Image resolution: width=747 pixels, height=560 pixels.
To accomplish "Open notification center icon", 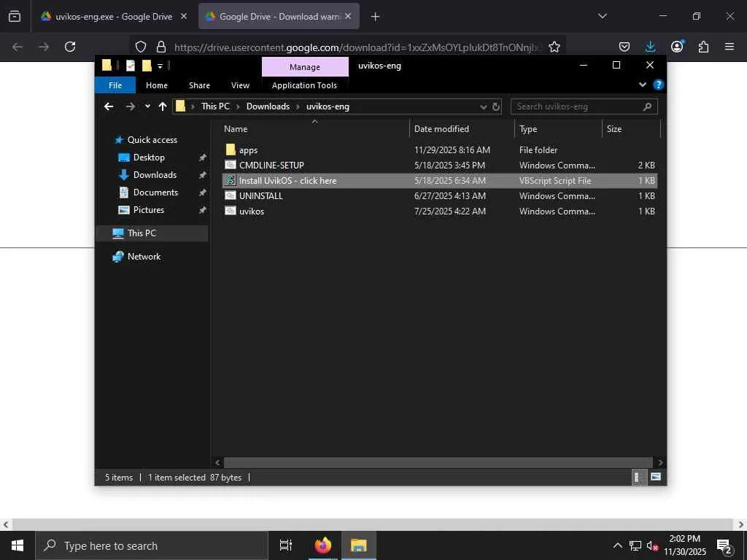I will tap(724, 545).
